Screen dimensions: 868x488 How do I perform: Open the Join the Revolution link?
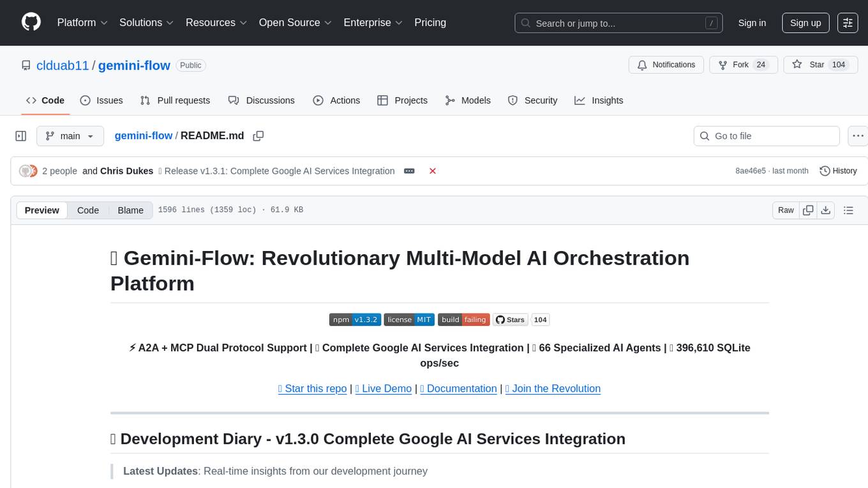pyautogui.click(x=553, y=388)
